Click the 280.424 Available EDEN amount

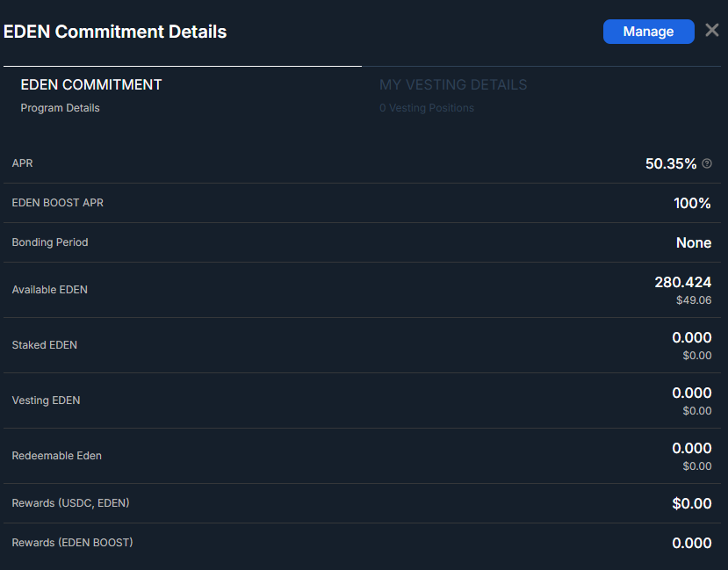tap(682, 282)
